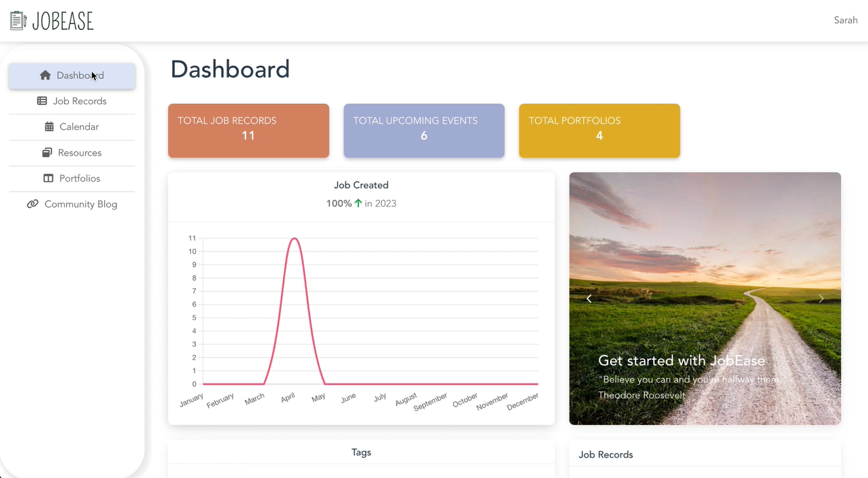Open the Resources page from sidebar
868x478 pixels.
pyautogui.click(x=80, y=153)
